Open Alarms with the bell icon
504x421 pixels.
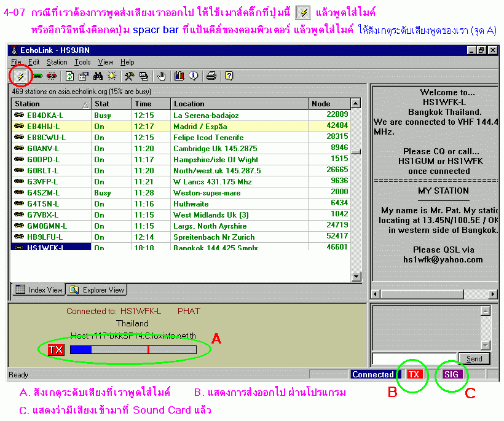111,76
